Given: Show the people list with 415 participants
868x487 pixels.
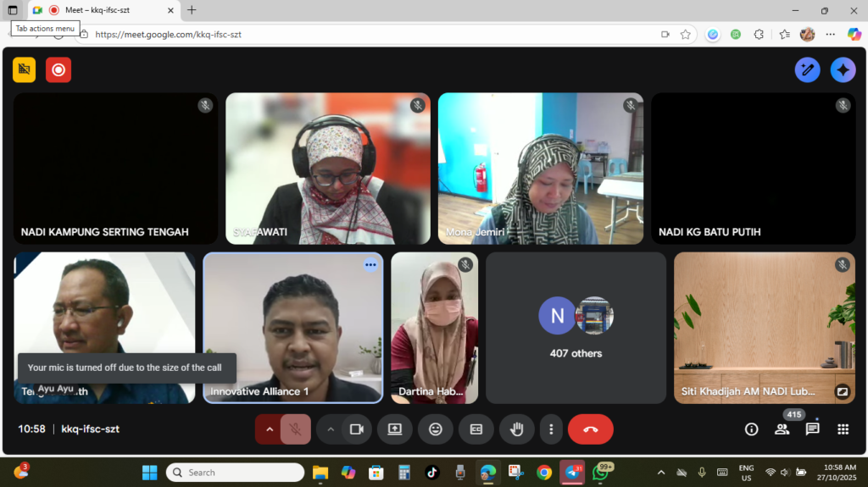Looking at the screenshot, I should pyautogui.click(x=782, y=429).
